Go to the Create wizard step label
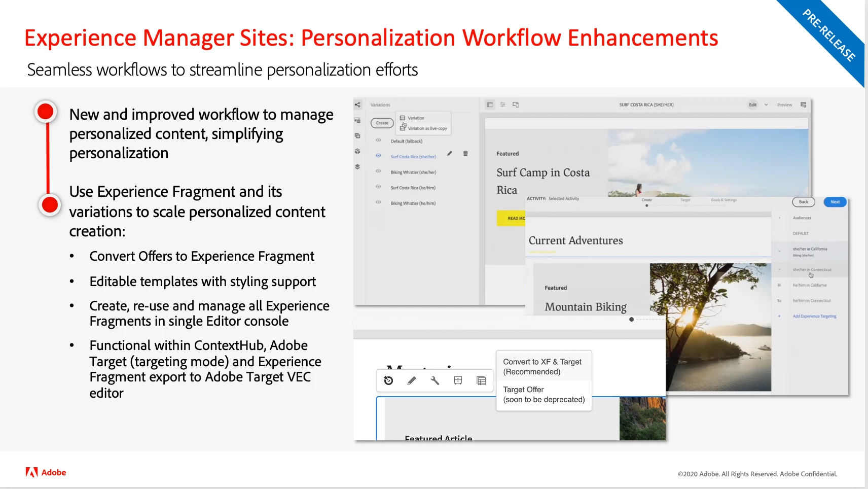The height and width of the screenshot is (489, 868). coord(646,200)
